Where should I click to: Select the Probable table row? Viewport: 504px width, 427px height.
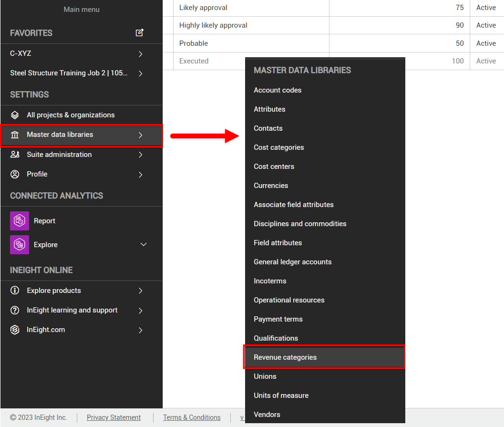pos(194,43)
